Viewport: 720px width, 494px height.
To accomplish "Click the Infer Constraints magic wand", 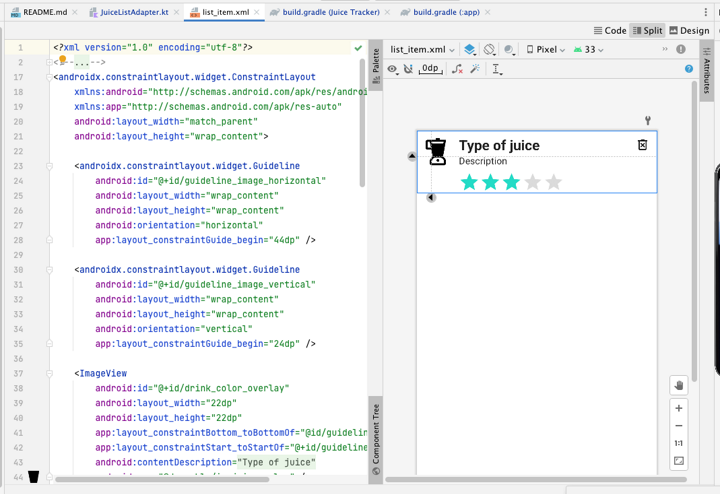I will pyautogui.click(x=475, y=69).
